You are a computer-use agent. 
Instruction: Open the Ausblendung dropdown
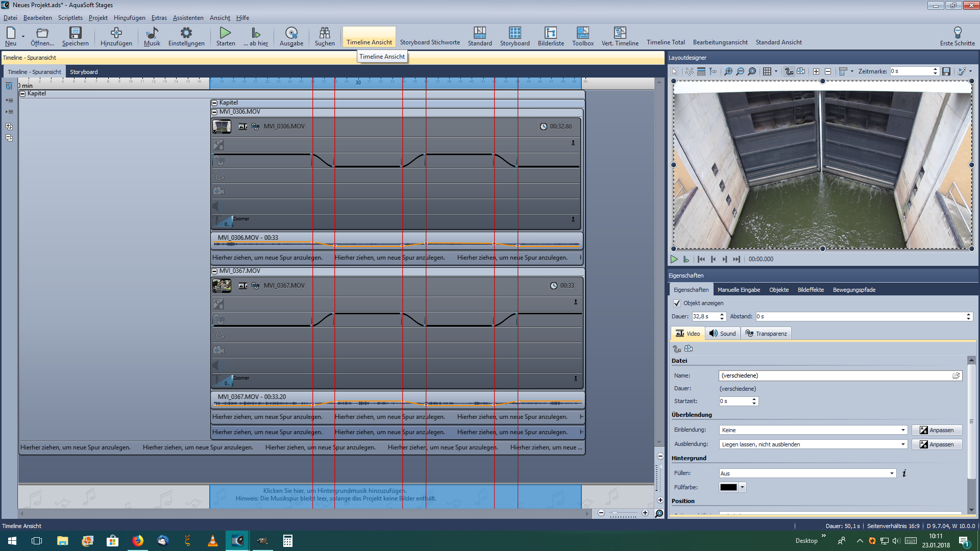(902, 444)
